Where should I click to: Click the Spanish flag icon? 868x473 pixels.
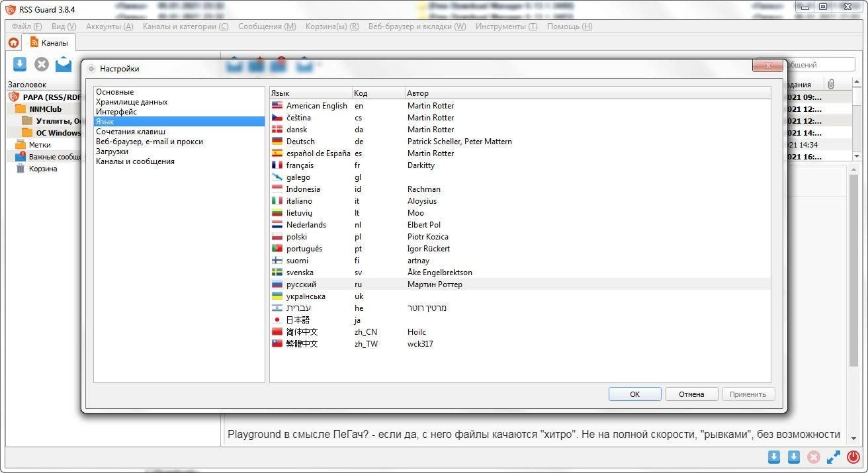click(x=277, y=153)
